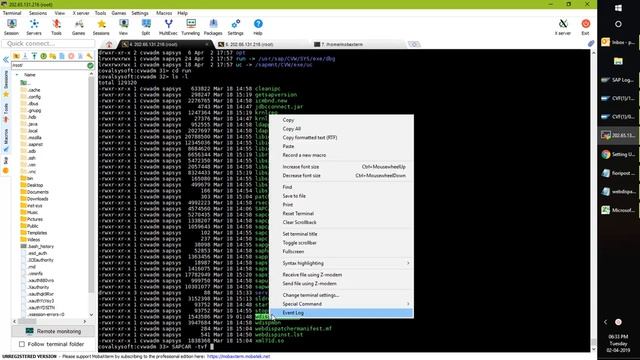
Task: Collapse the sidebar with the double-arrow icon
Action: (x=6, y=60)
